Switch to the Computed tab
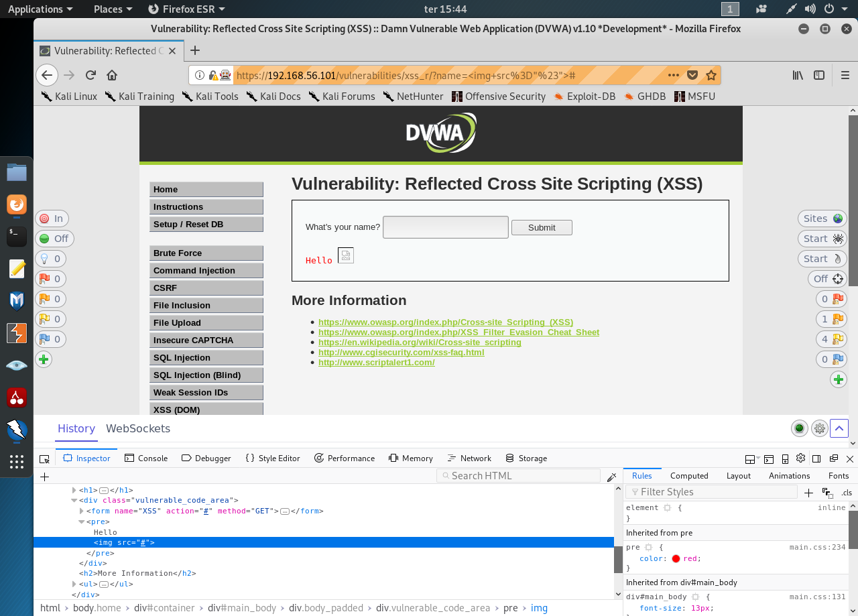This screenshot has width=858, height=616. 689,476
